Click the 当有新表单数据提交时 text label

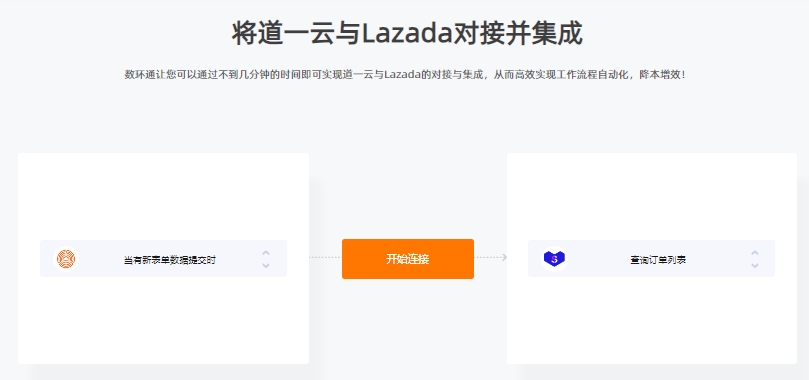(169, 260)
